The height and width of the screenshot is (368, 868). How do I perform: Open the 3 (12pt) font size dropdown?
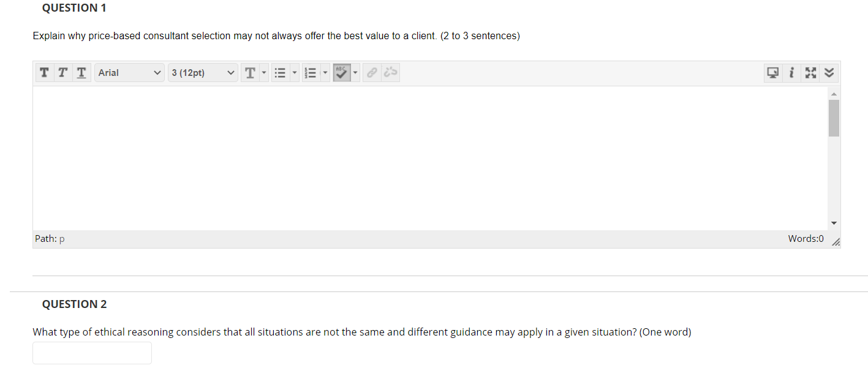click(x=203, y=72)
